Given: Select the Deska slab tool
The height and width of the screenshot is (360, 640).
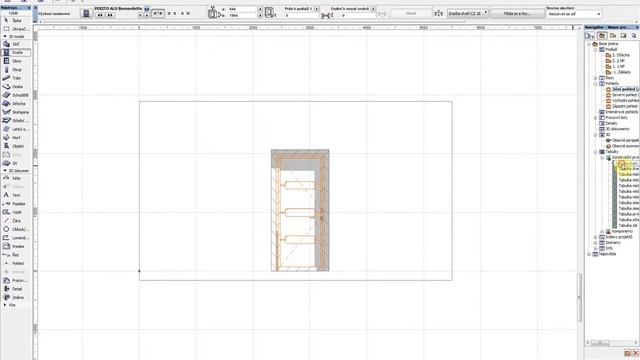Looking at the screenshot, I should tap(16, 87).
